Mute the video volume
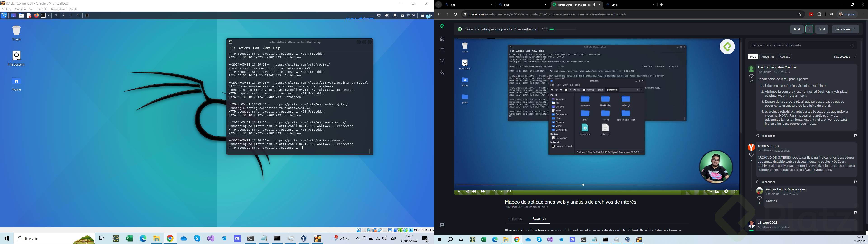This screenshot has height=244, width=868. click(467, 191)
